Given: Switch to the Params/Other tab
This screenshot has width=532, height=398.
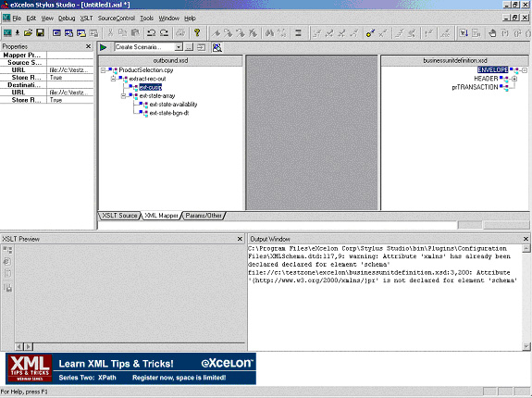Looking at the screenshot, I should 204,216.
